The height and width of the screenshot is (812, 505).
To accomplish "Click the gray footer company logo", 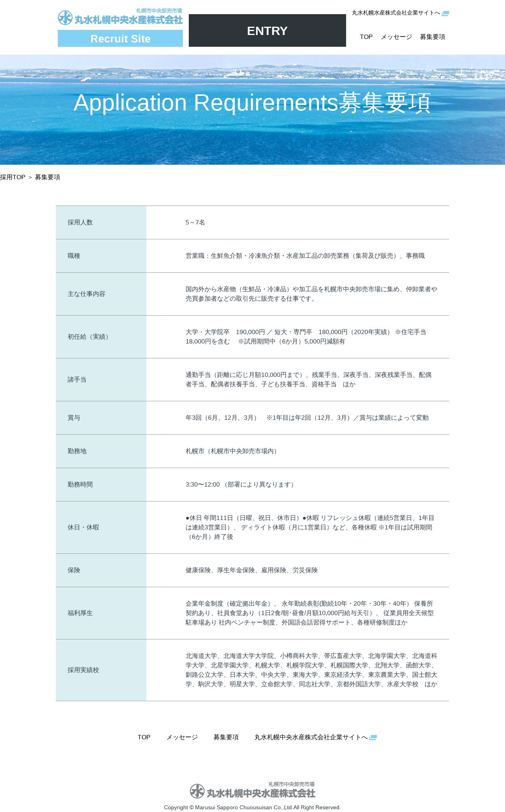I will tap(252, 790).
